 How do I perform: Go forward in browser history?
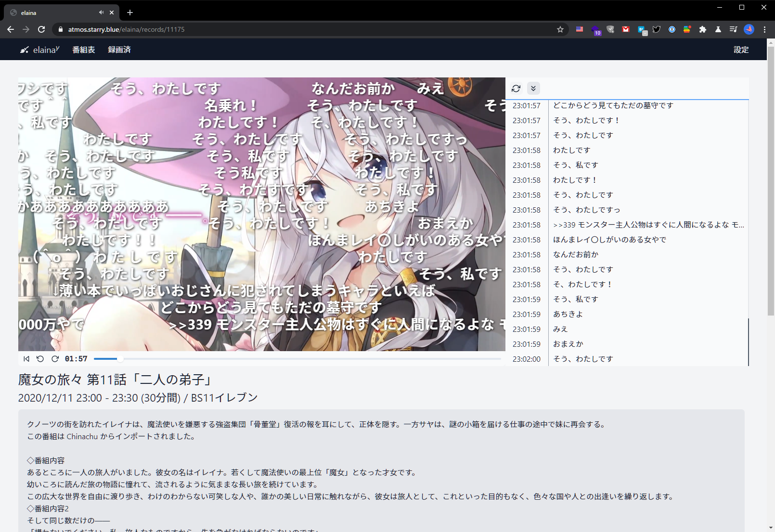click(x=26, y=29)
